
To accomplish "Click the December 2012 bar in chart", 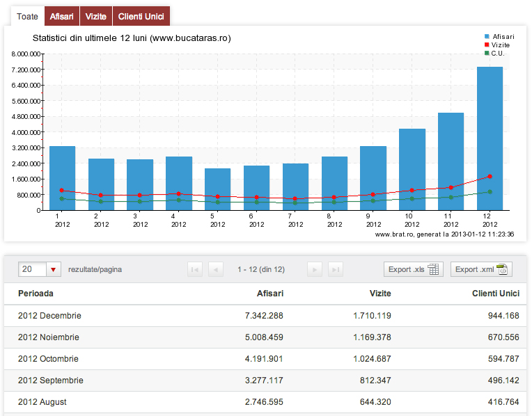I will [490, 139].
